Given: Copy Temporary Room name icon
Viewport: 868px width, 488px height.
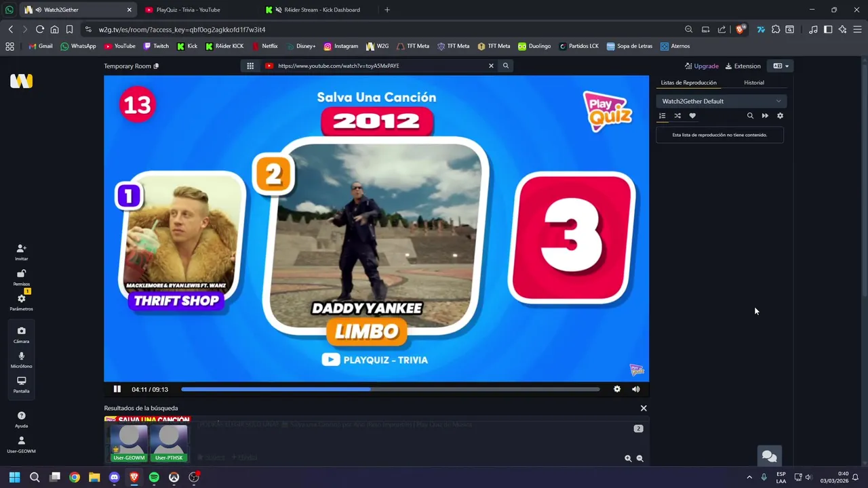Looking at the screenshot, I should coord(156,66).
